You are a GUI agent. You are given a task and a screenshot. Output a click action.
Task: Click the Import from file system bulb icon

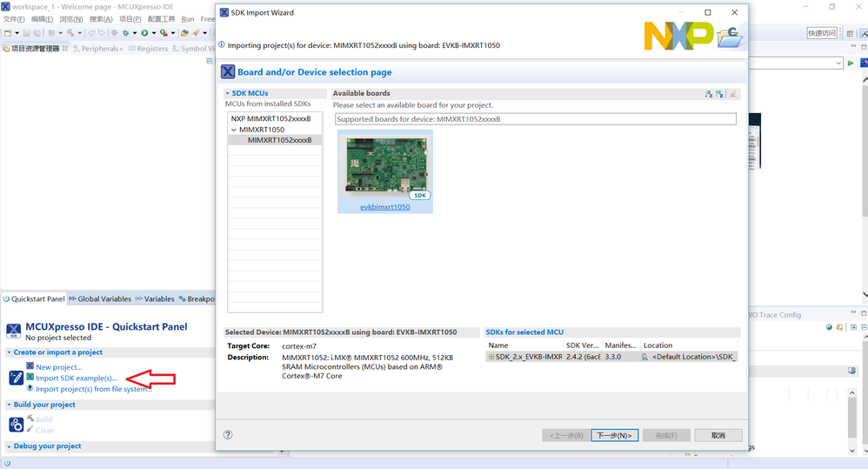[30, 387]
